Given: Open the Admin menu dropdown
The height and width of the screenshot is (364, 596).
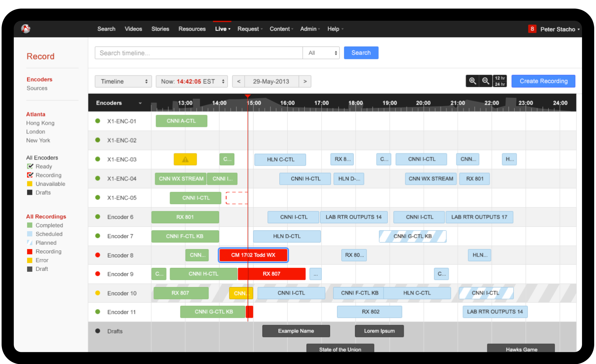Looking at the screenshot, I should (310, 29).
